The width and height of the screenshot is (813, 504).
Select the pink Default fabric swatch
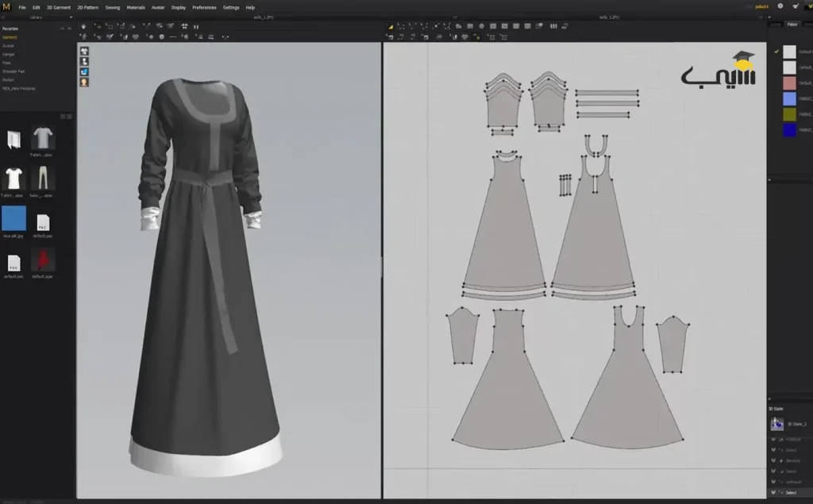coord(789,83)
